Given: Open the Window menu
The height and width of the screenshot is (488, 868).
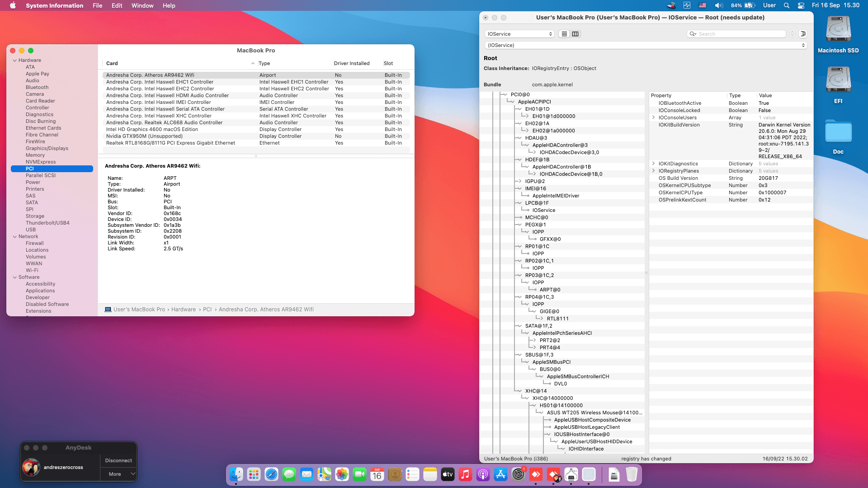Looking at the screenshot, I should [142, 5].
